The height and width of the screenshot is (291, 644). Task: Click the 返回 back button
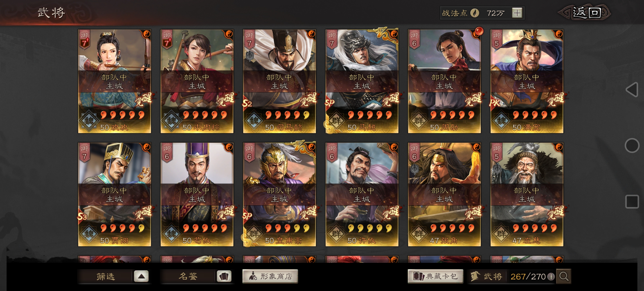click(x=585, y=13)
